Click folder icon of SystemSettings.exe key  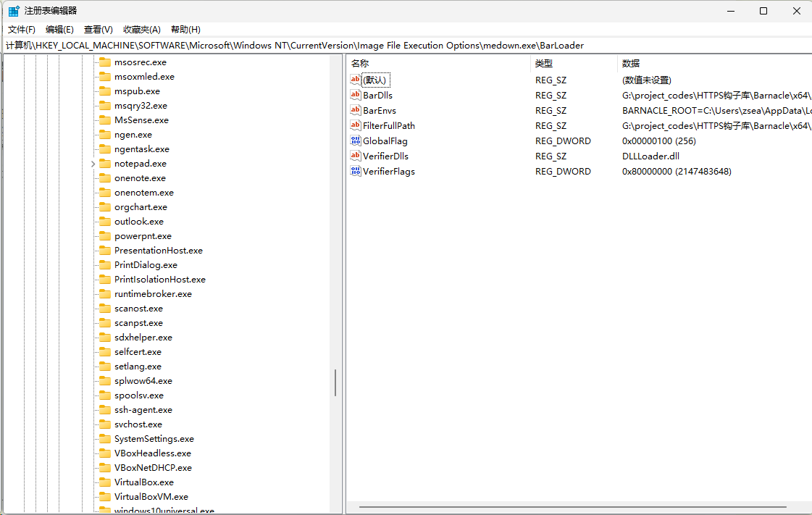click(x=105, y=439)
